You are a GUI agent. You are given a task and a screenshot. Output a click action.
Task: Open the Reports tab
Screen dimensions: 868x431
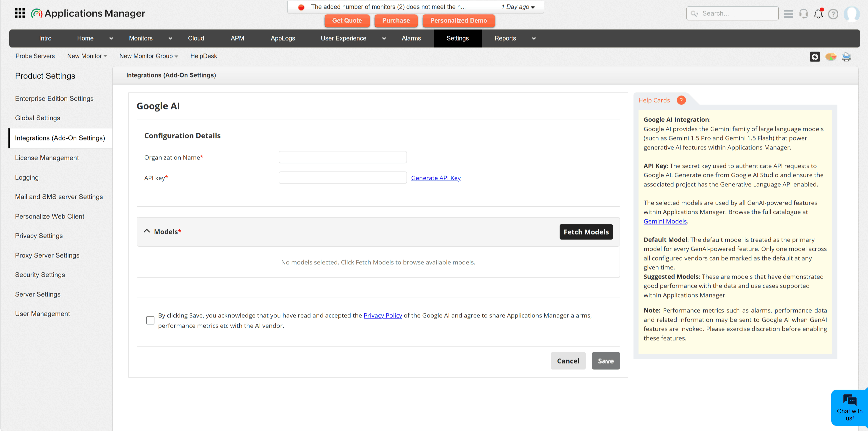505,38
